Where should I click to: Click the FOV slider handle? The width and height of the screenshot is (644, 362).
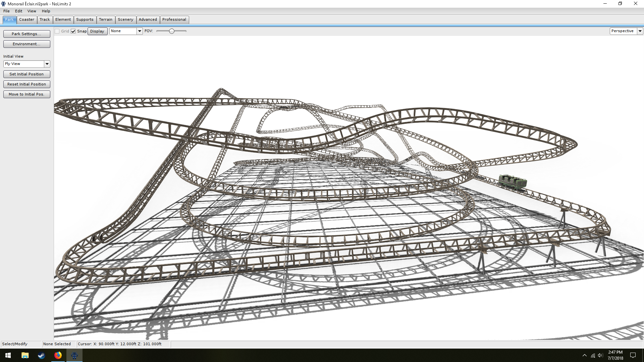click(172, 31)
